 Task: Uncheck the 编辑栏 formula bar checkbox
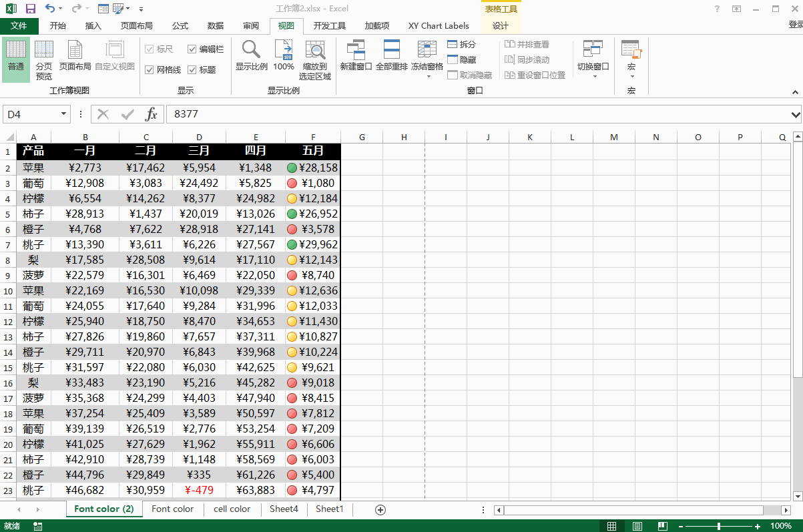tap(192, 49)
